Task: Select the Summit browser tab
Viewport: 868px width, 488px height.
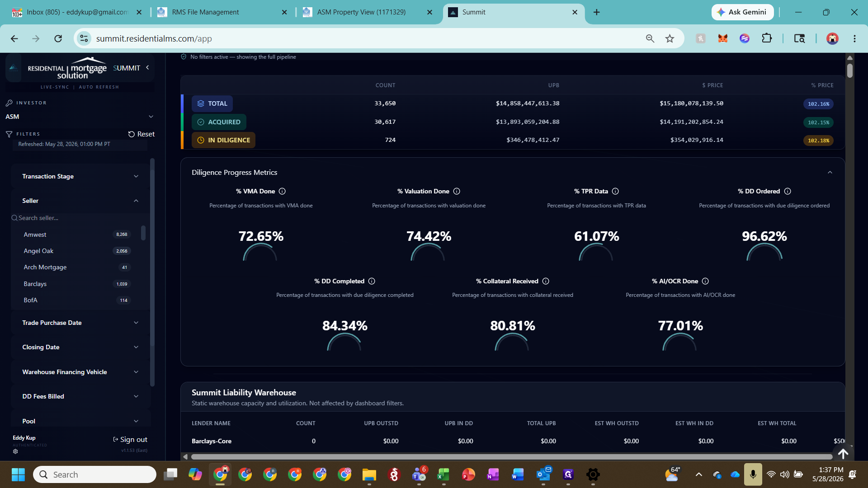Action: pos(513,12)
